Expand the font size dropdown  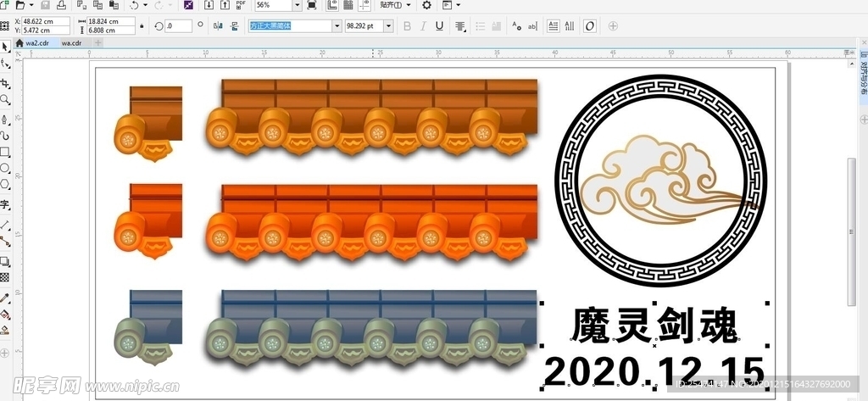pos(389,26)
